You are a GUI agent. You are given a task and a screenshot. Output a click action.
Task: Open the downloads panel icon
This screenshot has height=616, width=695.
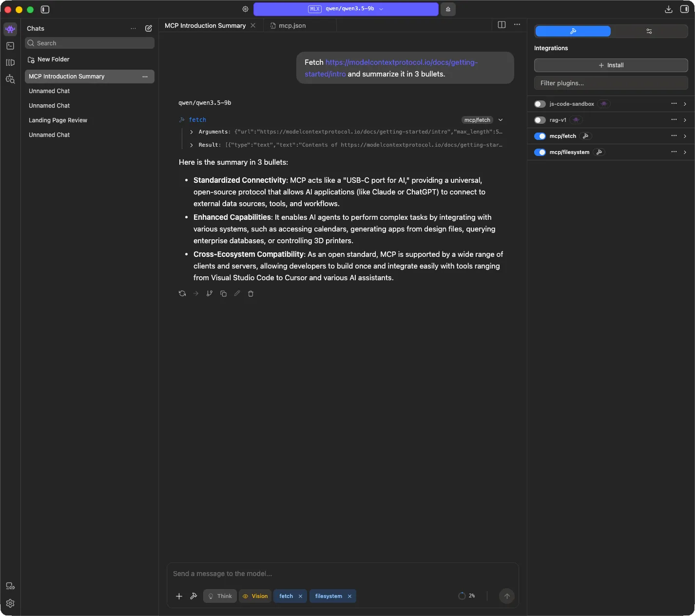point(669,9)
